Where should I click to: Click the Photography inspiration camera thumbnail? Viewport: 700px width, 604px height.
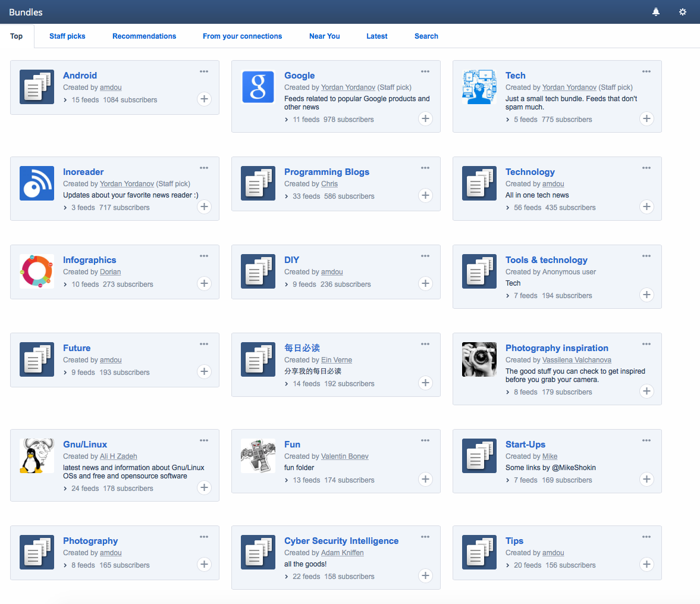tap(479, 359)
